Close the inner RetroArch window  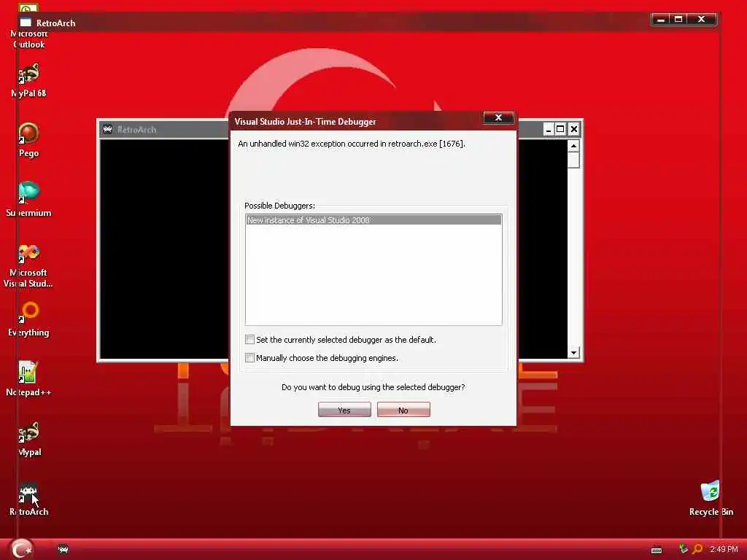coord(574,130)
